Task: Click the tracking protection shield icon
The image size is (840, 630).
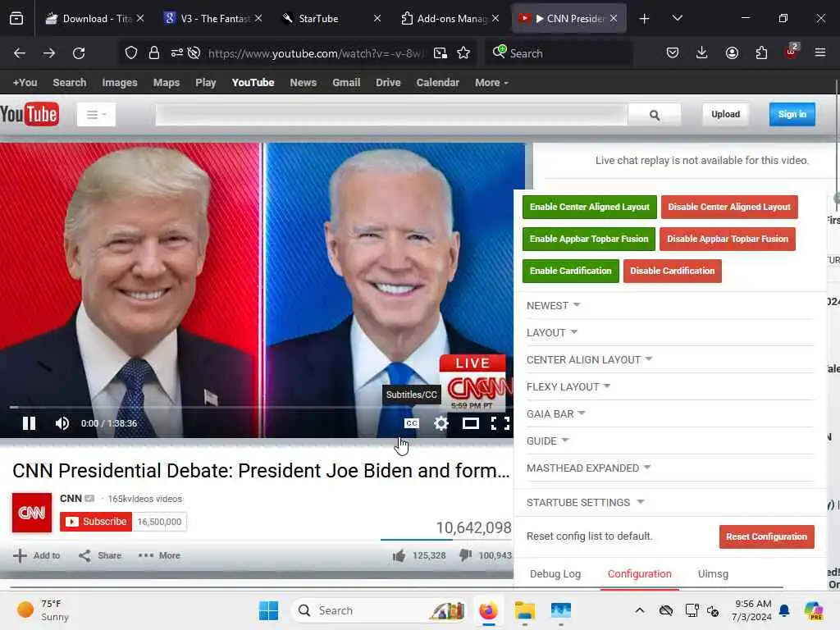Action: pos(131,52)
